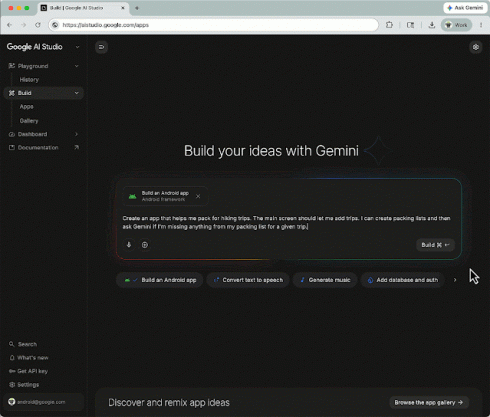Expand the Google AI Studio title dropdown
Viewport: 490px width, 417px height.
[77, 47]
